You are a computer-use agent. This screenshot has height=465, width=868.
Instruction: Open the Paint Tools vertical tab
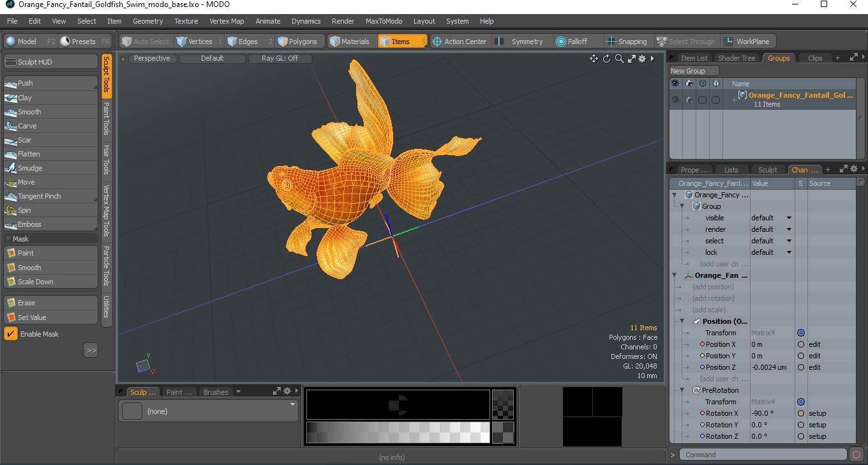pyautogui.click(x=107, y=118)
